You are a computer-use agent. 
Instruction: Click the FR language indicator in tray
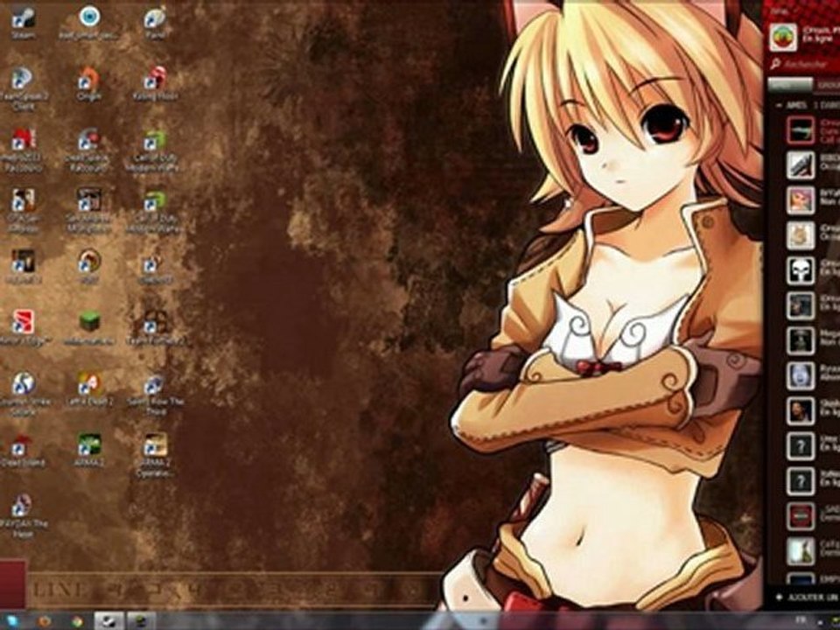(801, 619)
